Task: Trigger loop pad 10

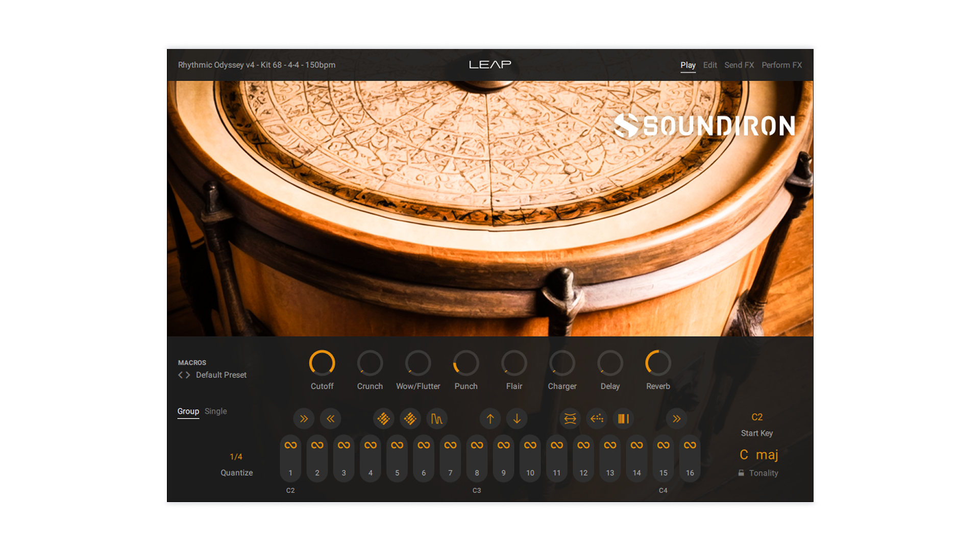Action: point(530,459)
